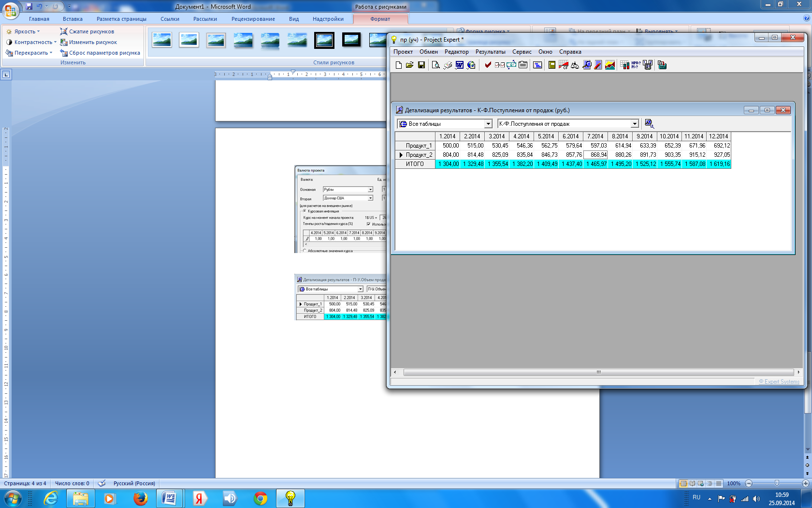Click the bar chart analysis icon
Screen dimensions: 812x508
pos(624,65)
